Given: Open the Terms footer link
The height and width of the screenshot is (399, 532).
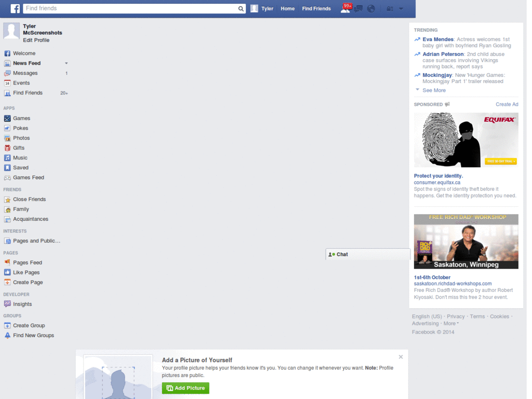Looking at the screenshot, I should point(477,316).
